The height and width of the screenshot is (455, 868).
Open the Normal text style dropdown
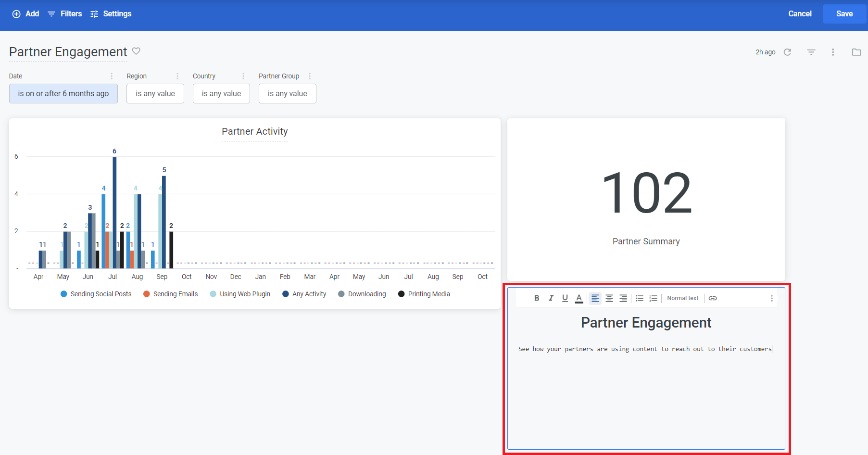pyautogui.click(x=682, y=298)
